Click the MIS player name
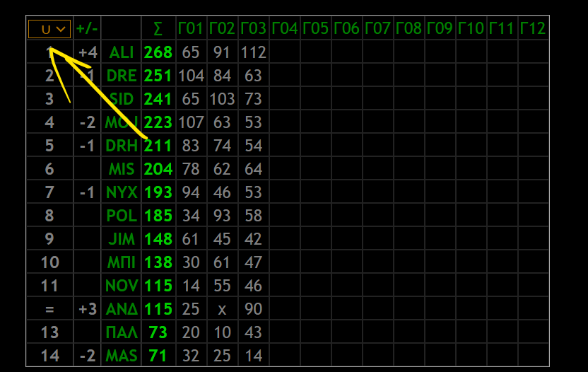This screenshot has height=372, width=588. pos(122,169)
